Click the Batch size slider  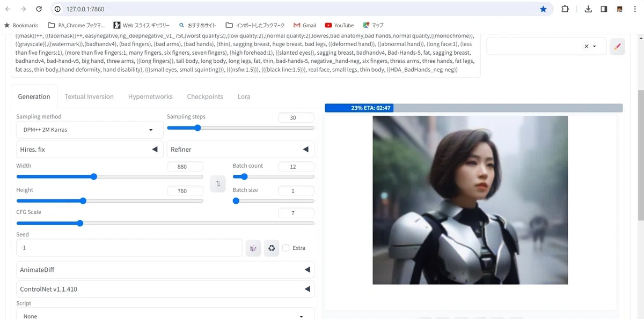tap(273, 201)
